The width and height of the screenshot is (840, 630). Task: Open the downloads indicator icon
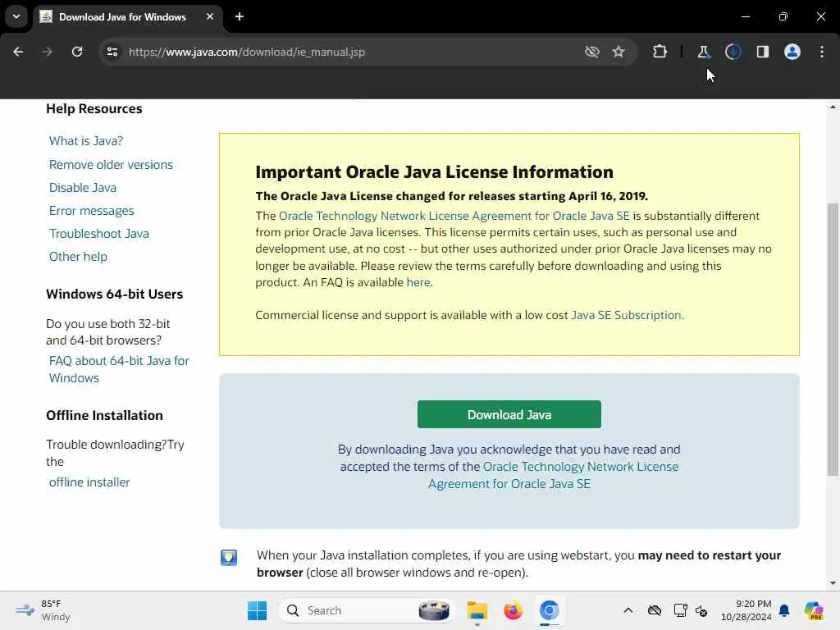pyautogui.click(x=733, y=52)
